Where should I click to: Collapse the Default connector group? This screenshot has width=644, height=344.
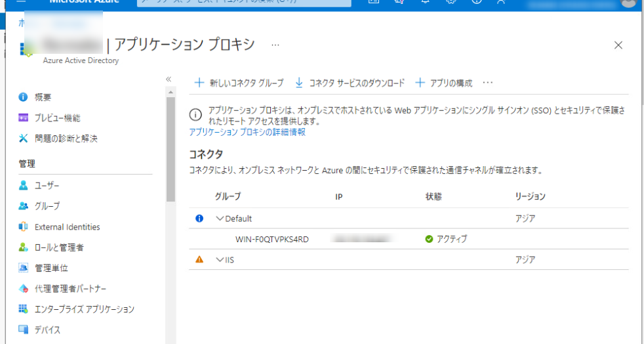(220, 219)
